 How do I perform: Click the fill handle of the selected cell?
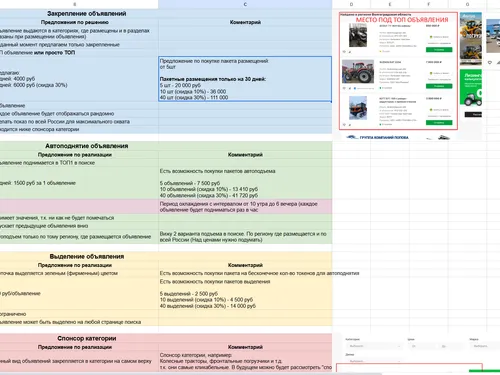point(331,101)
